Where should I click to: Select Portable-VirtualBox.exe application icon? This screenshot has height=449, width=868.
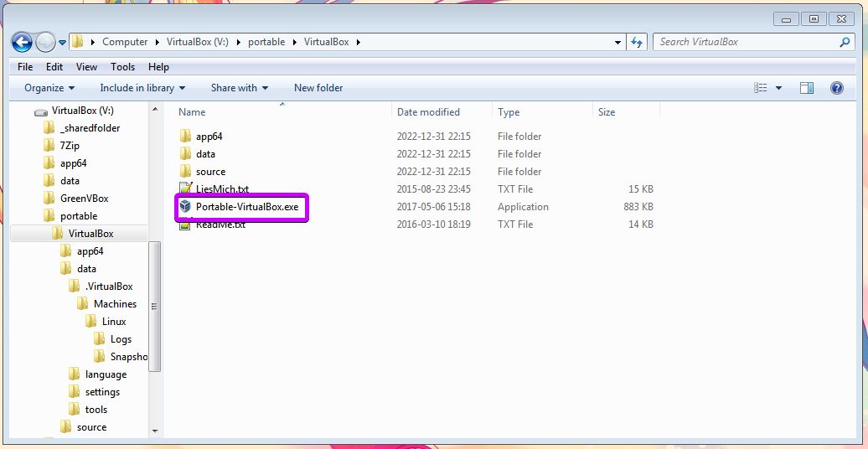[x=185, y=207]
